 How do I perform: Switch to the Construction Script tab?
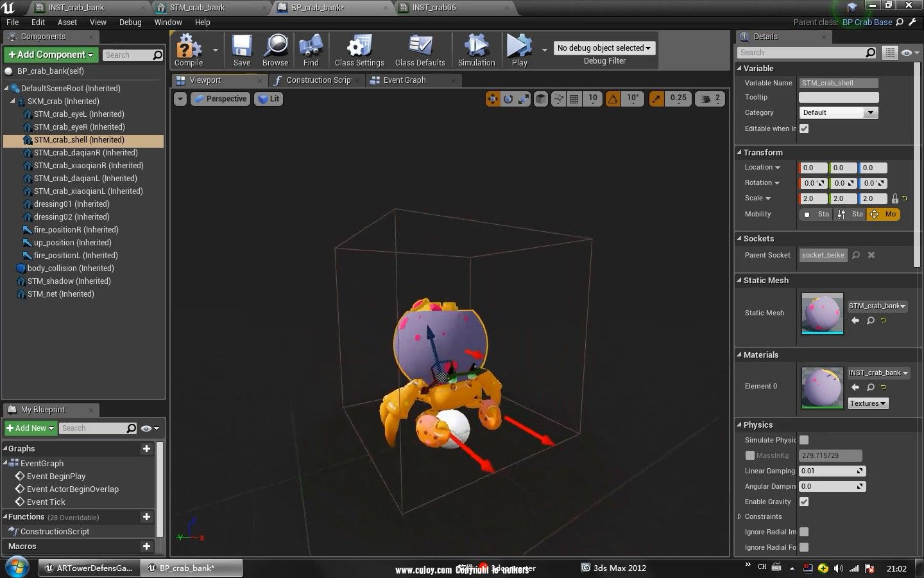(318, 80)
